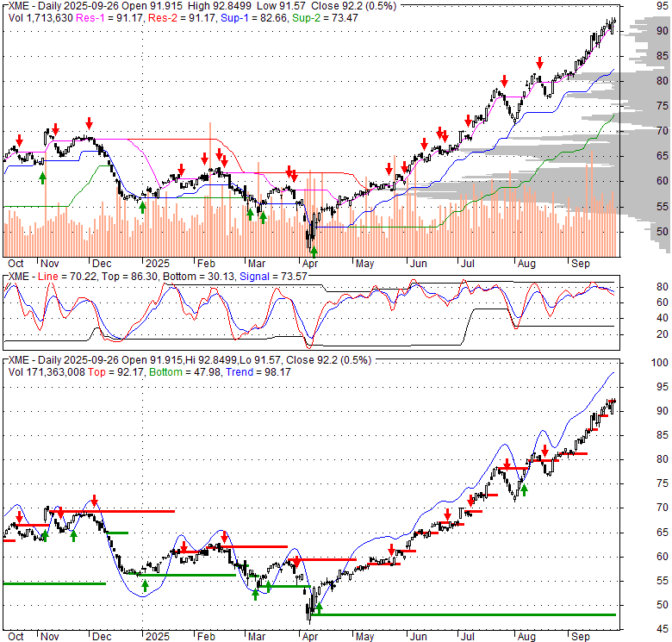
Task: Click the 20 level on the oscillator axis
Action: pos(663,333)
